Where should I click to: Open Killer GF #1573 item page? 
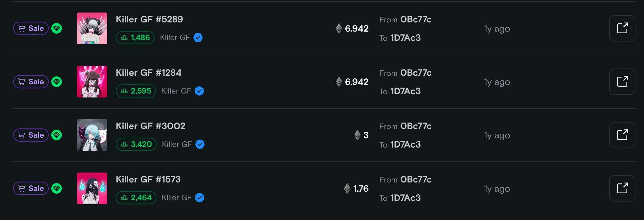[x=148, y=179]
